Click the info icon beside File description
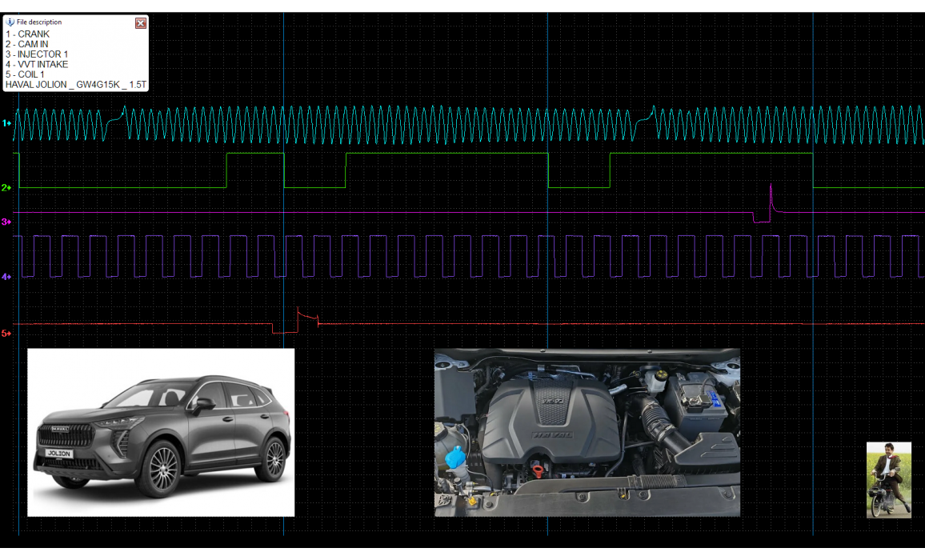925x560 pixels. point(10,22)
